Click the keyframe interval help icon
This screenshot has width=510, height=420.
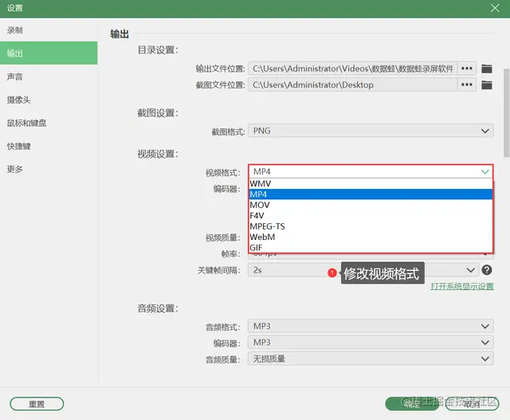coord(487,270)
